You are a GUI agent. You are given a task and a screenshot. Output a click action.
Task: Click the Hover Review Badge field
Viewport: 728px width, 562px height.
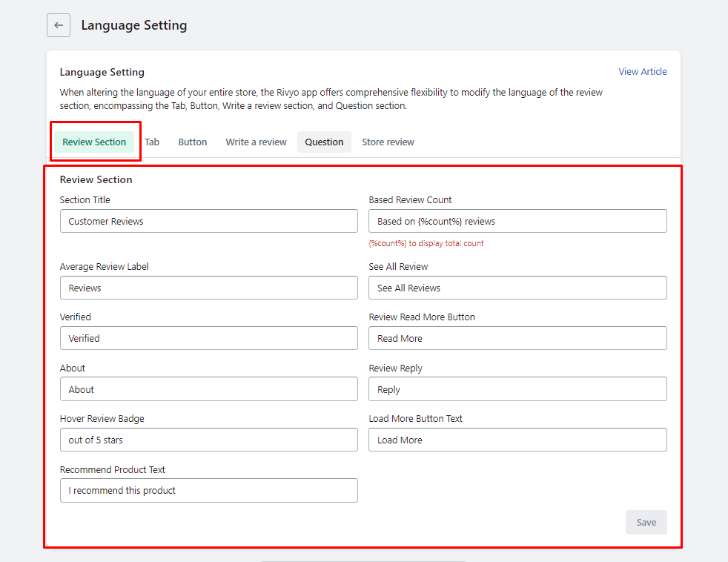(208, 440)
